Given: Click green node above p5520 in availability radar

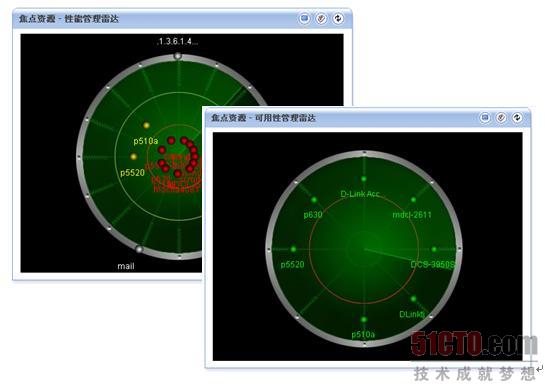Looking at the screenshot, I should pyautogui.click(x=293, y=249).
